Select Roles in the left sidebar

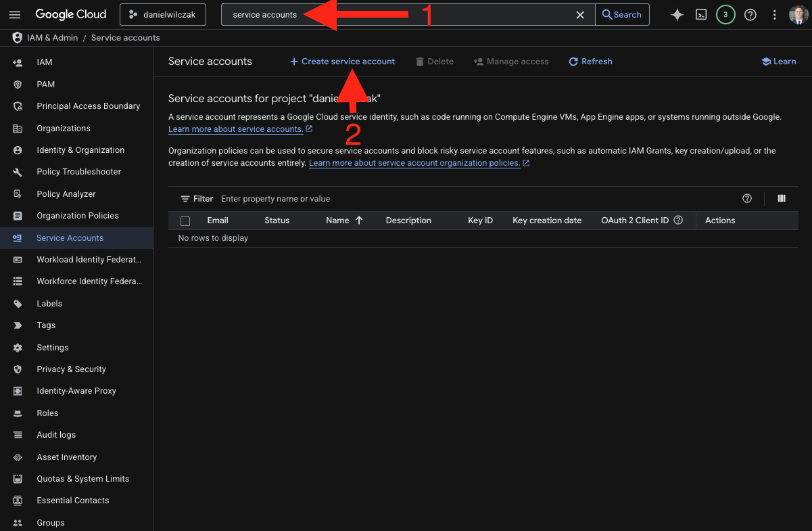click(x=47, y=413)
